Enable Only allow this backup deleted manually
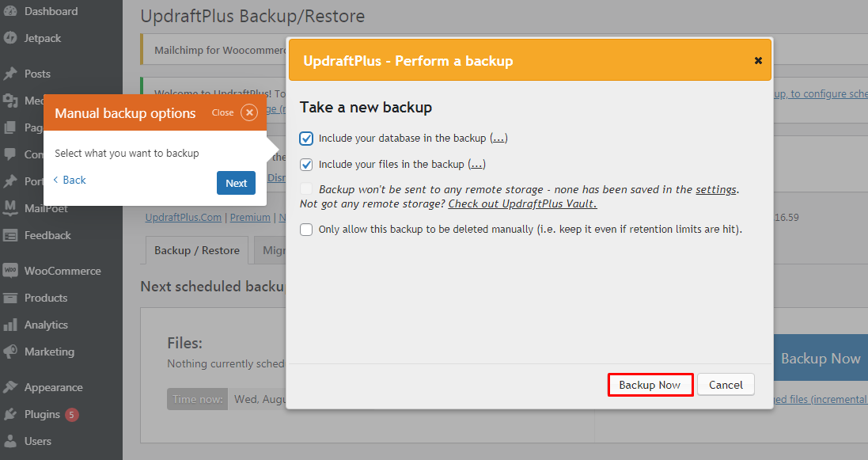This screenshot has width=868, height=460. click(x=306, y=230)
